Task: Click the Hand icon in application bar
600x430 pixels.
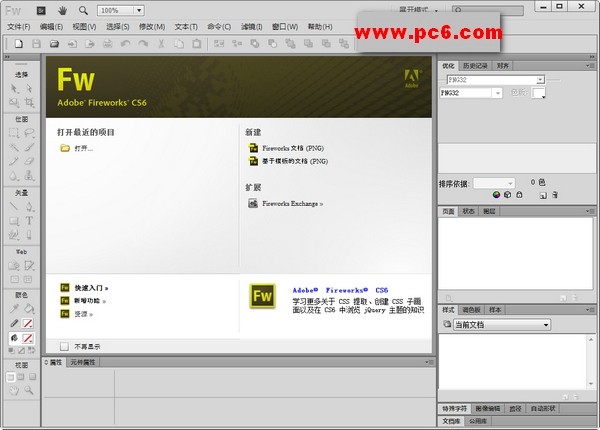Action: 62,11
